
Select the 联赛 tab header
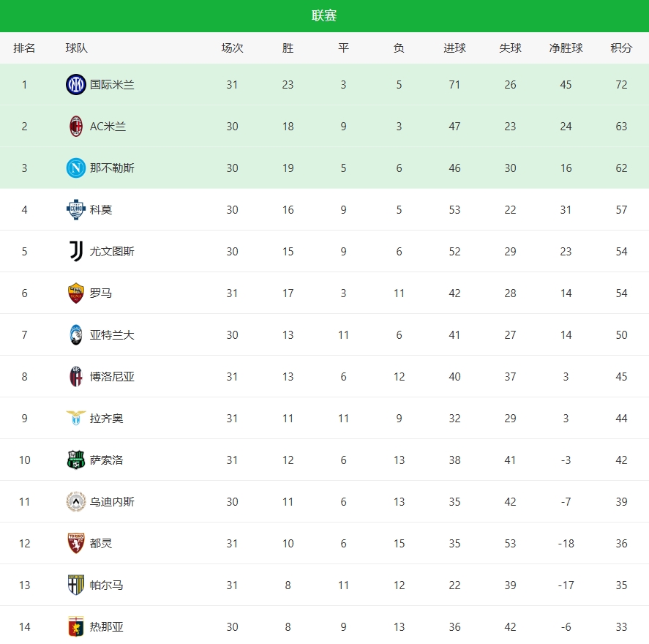(x=324, y=16)
